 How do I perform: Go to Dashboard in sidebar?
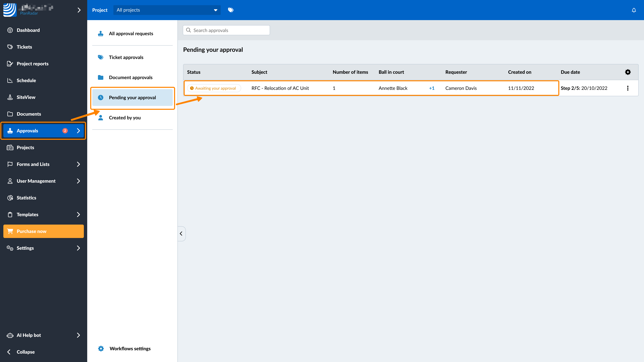point(28,30)
